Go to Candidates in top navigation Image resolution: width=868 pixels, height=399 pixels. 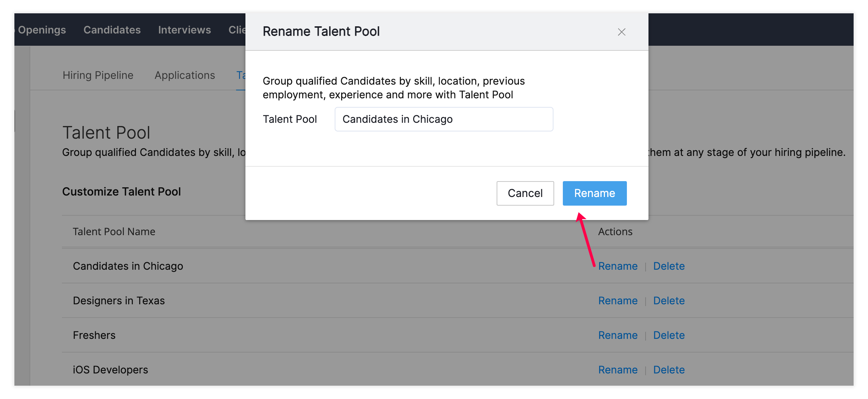112,30
